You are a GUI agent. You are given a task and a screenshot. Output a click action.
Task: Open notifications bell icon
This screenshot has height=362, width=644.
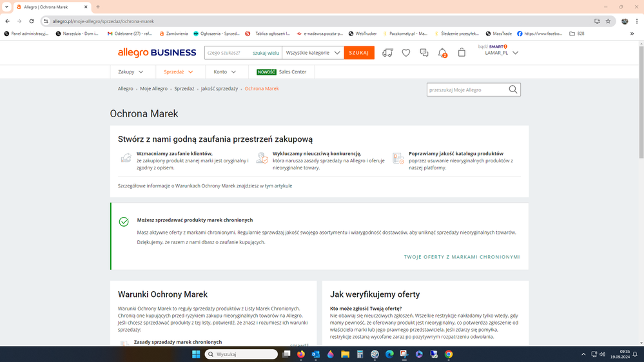point(442,53)
